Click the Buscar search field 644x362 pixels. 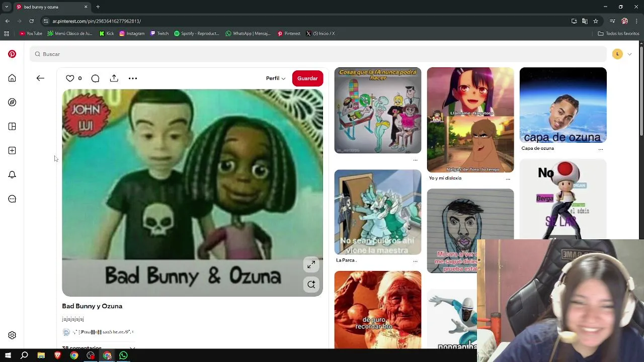[x=318, y=54]
